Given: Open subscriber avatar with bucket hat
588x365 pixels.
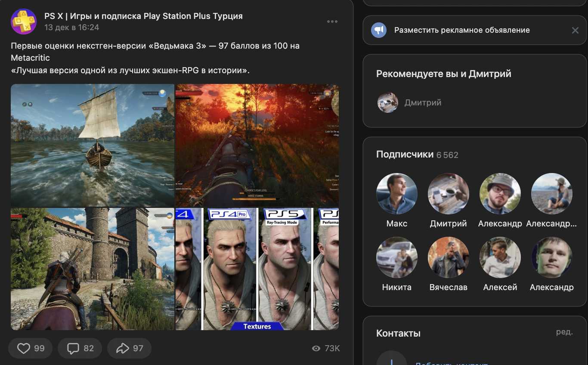Looking at the screenshot, I should [x=500, y=194].
